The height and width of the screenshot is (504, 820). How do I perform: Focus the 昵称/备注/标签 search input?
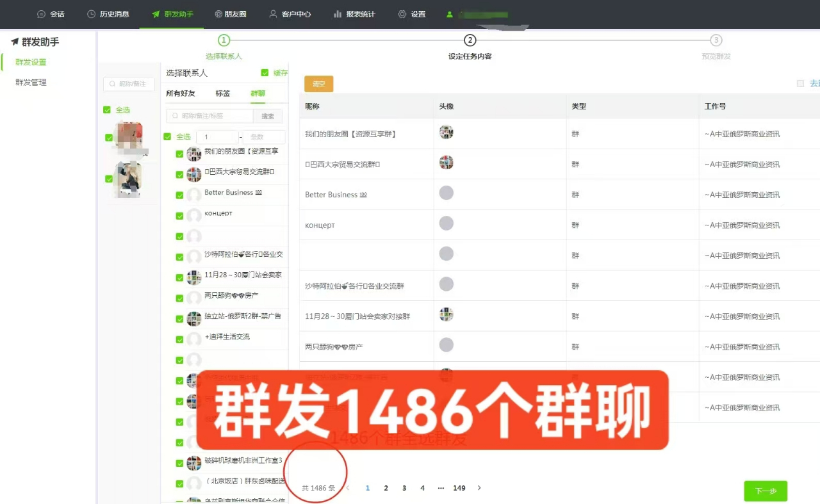[x=209, y=116]
